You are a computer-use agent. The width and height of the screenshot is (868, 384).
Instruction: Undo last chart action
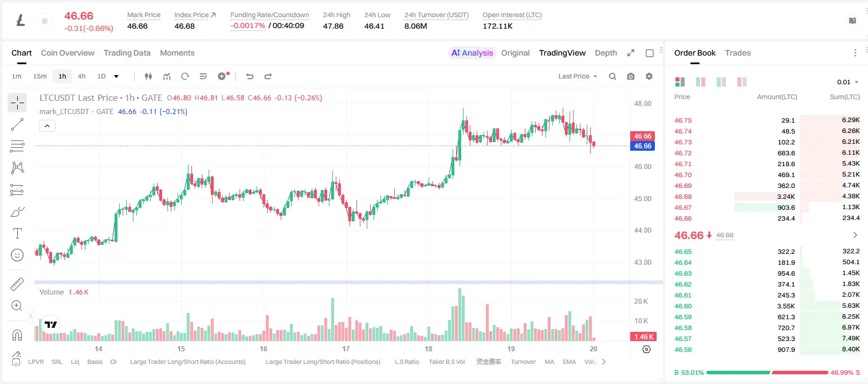(249, 76)
